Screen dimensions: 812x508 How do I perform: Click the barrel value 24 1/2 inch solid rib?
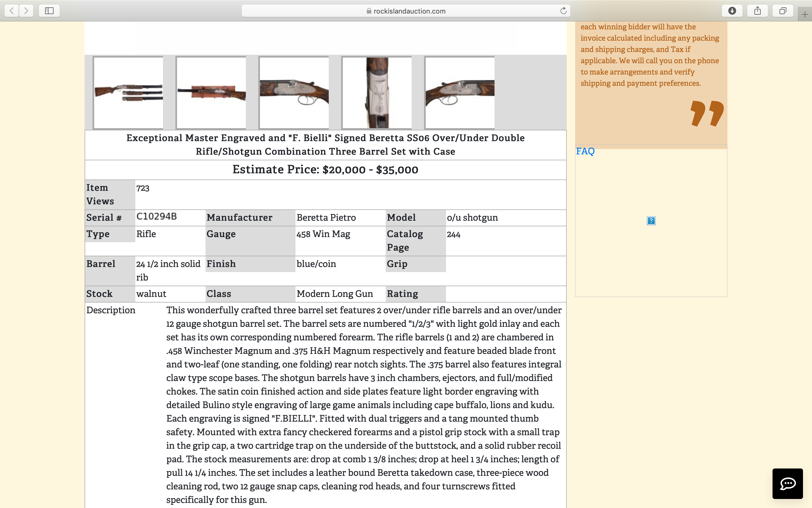coord(168,271)
